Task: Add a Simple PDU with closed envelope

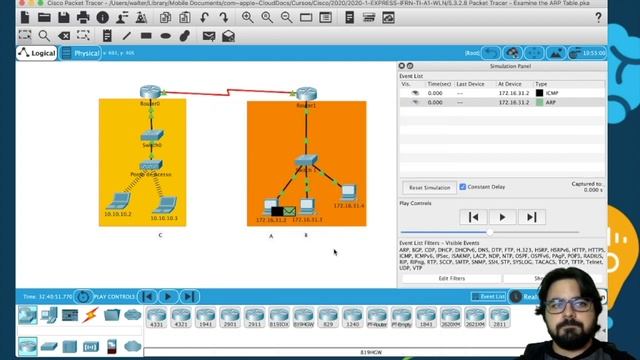Action: click(209, 36)
